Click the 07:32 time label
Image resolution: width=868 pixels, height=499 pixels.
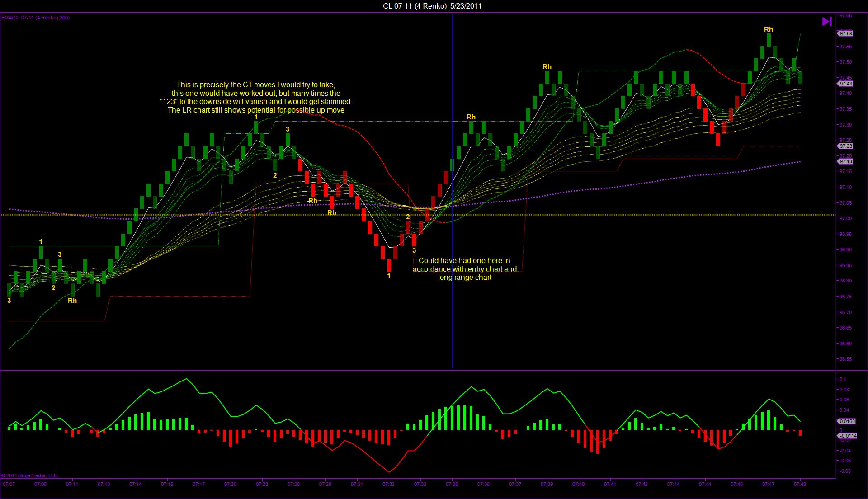pyautogui.click(x=388, y=484)
